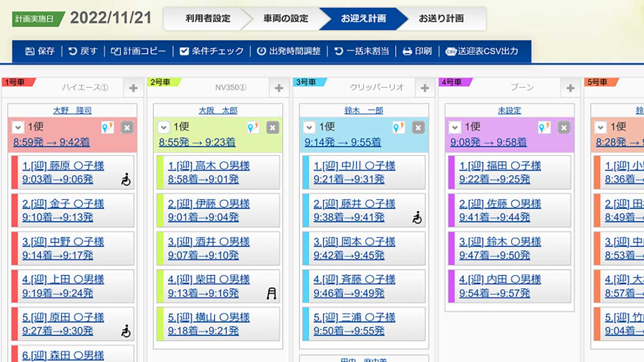Viewport: 644px width, 362px height.
Task: Open 出発時間調整 departure time adjustment
Action: [288, 51]
